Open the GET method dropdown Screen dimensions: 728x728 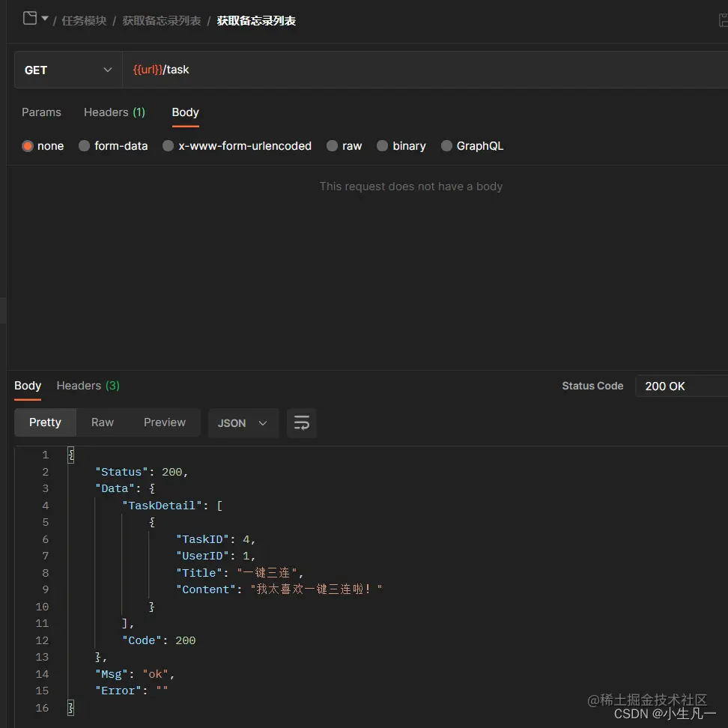point(68,70)
